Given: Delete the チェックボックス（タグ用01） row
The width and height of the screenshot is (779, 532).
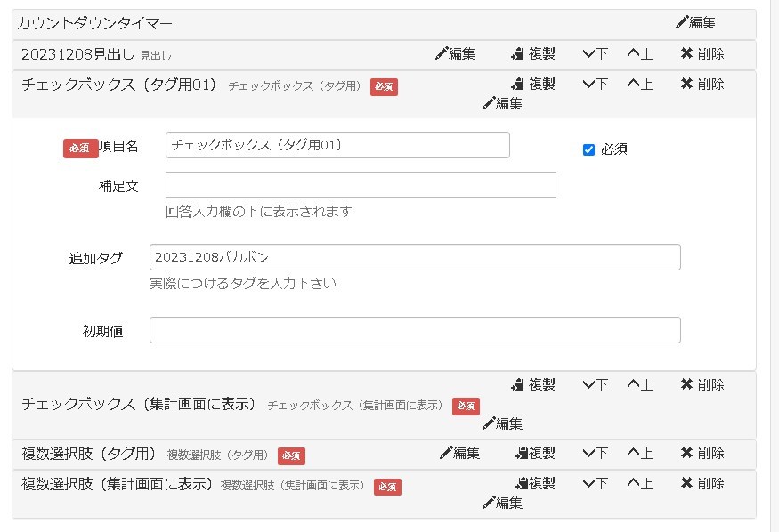Looking at the screenshot, I should pos(702,84).
